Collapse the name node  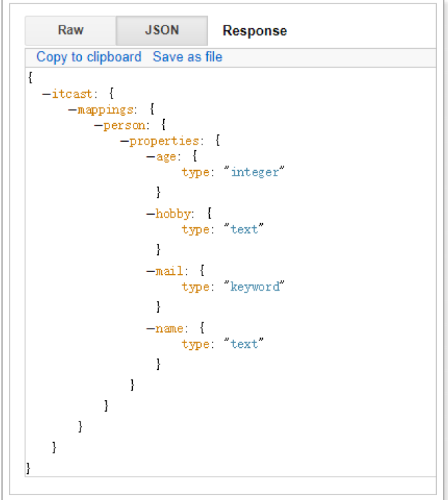[x=151, y=329]
